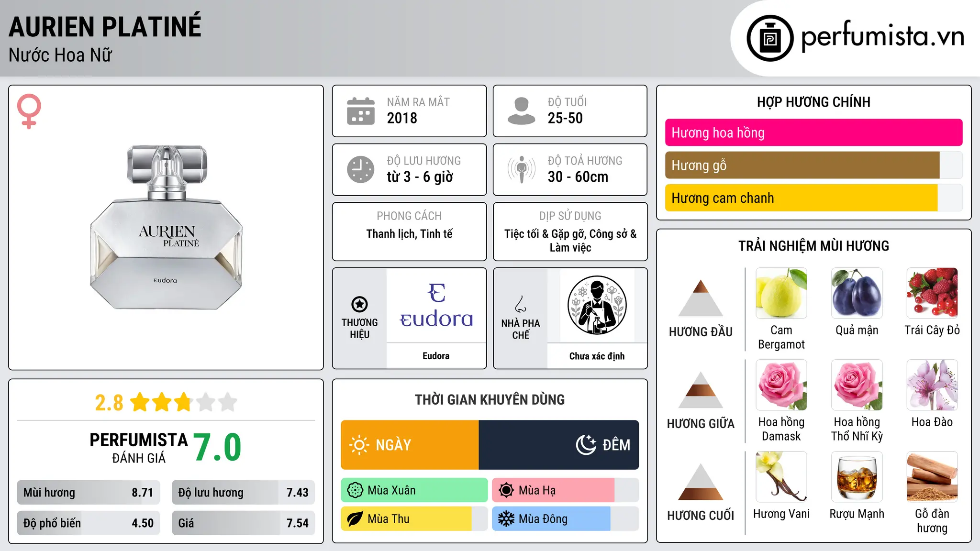Click the Hương gỗ accord bar
This screenshot has height=551, width=980.
point(814,165)
